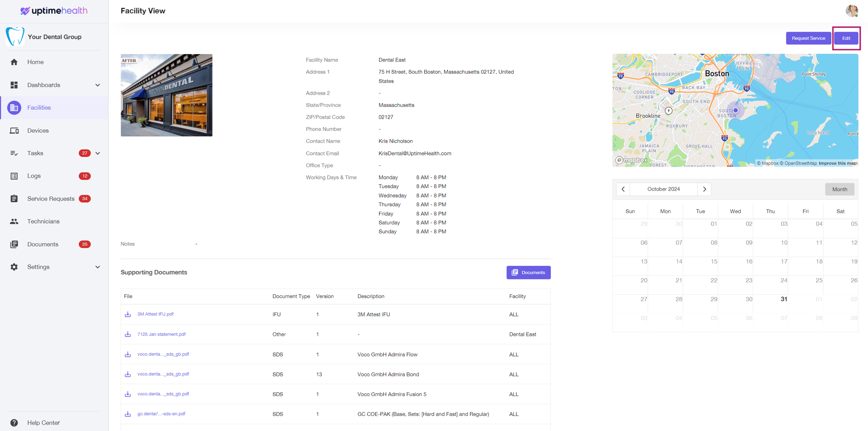Click the Service Requests clipboard icon
This screenshot has height=431, width=868.
14,199
